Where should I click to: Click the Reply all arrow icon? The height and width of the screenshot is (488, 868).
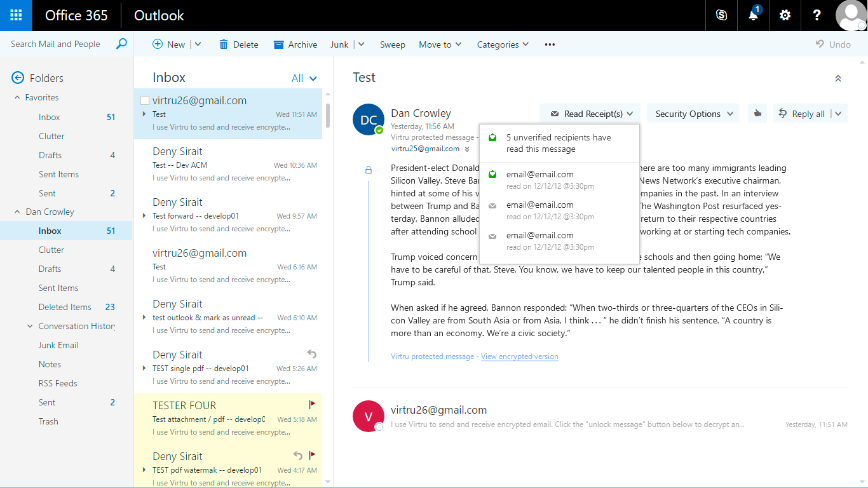click(x=783, y=114)
